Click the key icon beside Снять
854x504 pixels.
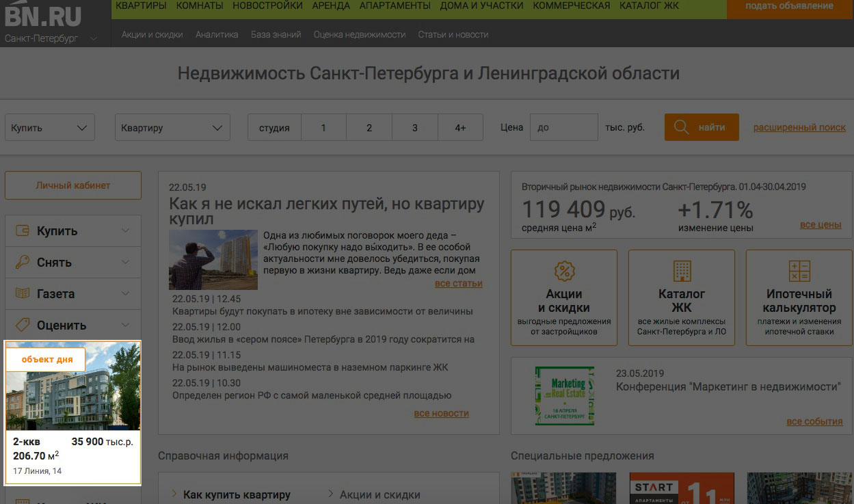pyautogui.click(x=23, y=263)
